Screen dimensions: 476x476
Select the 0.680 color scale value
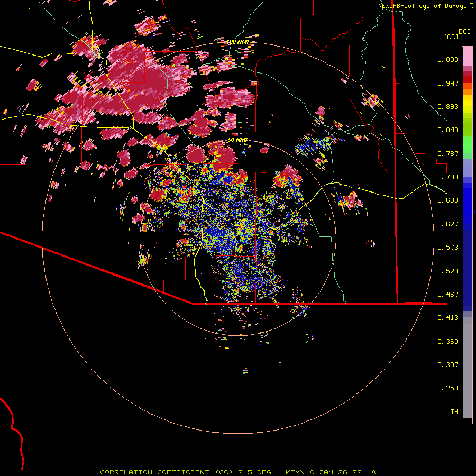pyautogui.click(x=448, y=200)
